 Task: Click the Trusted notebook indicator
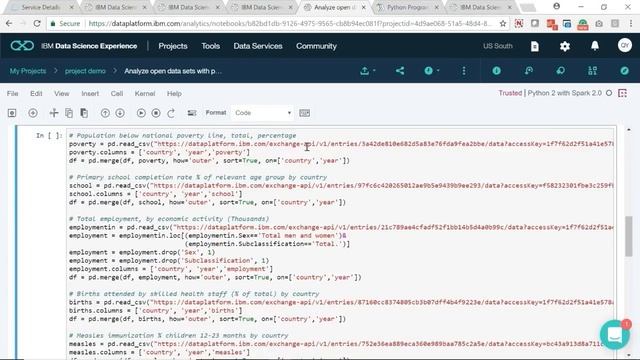(510, 93)
